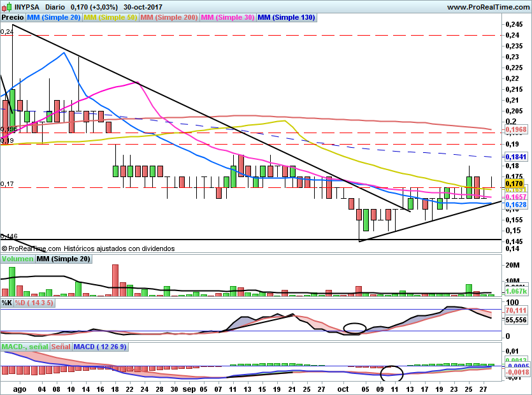Click the blue 0,1841 price axis tag
Image resolution: width=532 pixels, height=395 pixels.
pos(515,156)
